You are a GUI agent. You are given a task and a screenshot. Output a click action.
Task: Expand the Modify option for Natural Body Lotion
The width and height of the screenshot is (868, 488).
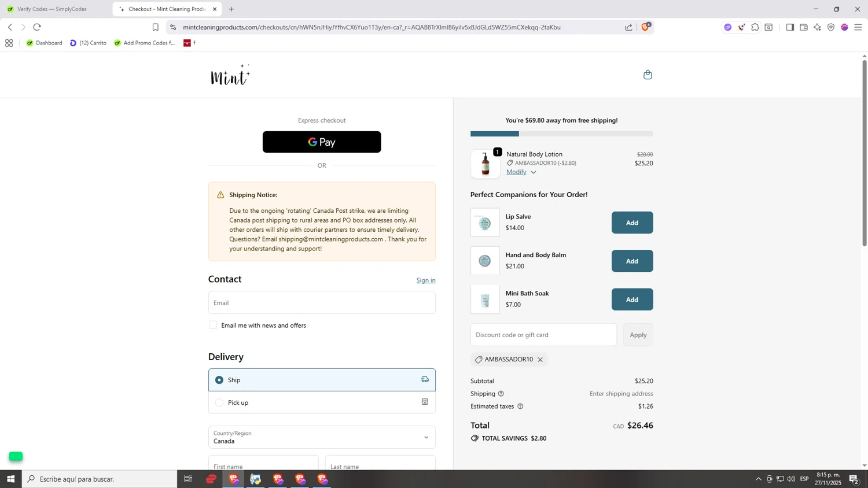click(x=521, y=172)
